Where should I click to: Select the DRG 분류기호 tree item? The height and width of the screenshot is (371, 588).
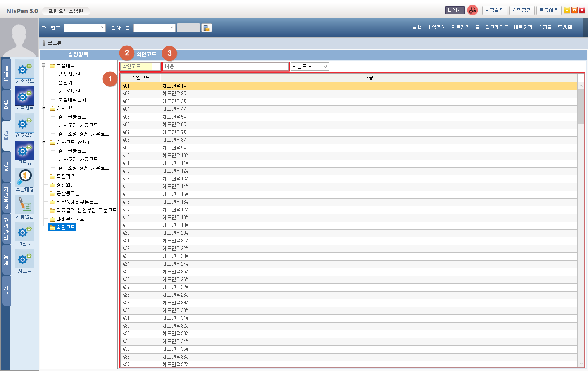(x=70, y=219)
